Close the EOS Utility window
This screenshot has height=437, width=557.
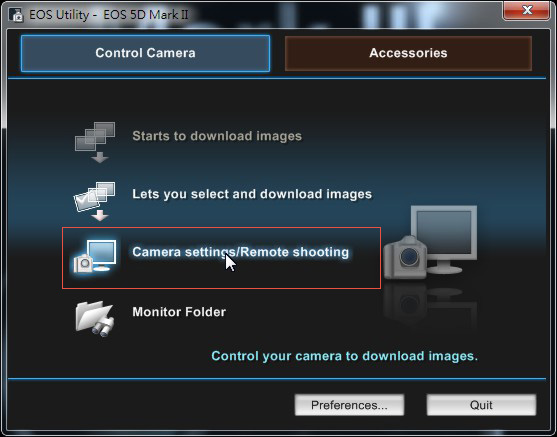coord(527,11)
